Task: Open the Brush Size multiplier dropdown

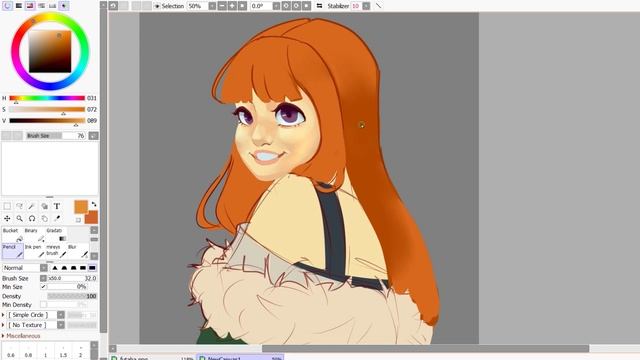Action: pos(43,278)
